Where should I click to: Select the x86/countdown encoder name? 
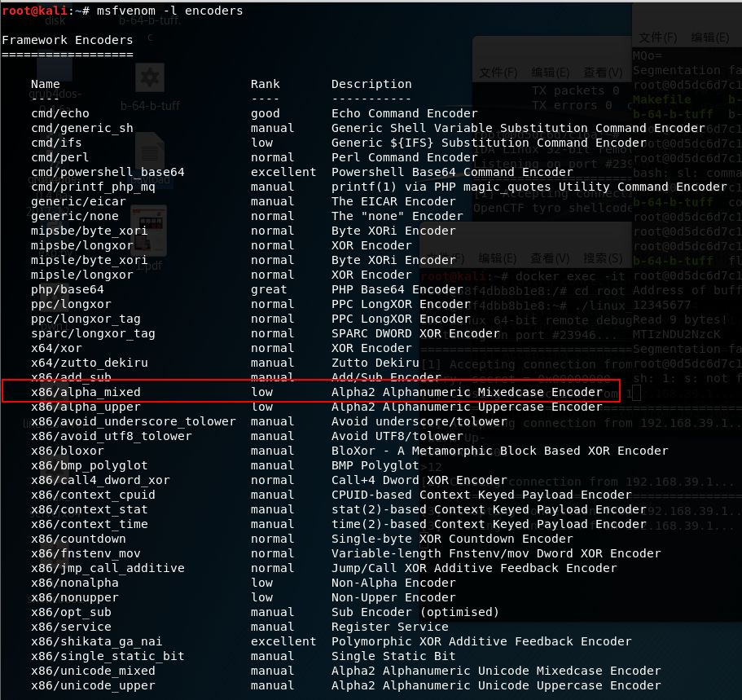pos(78,539)
